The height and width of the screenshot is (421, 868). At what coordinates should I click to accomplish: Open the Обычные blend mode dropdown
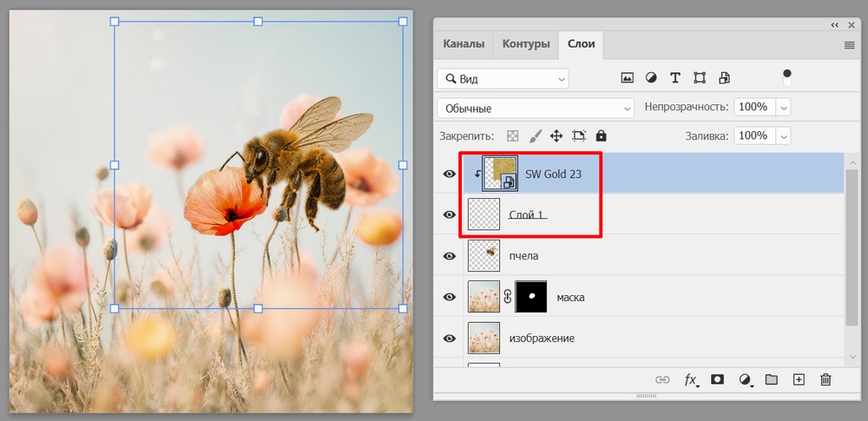coord(536,109)
